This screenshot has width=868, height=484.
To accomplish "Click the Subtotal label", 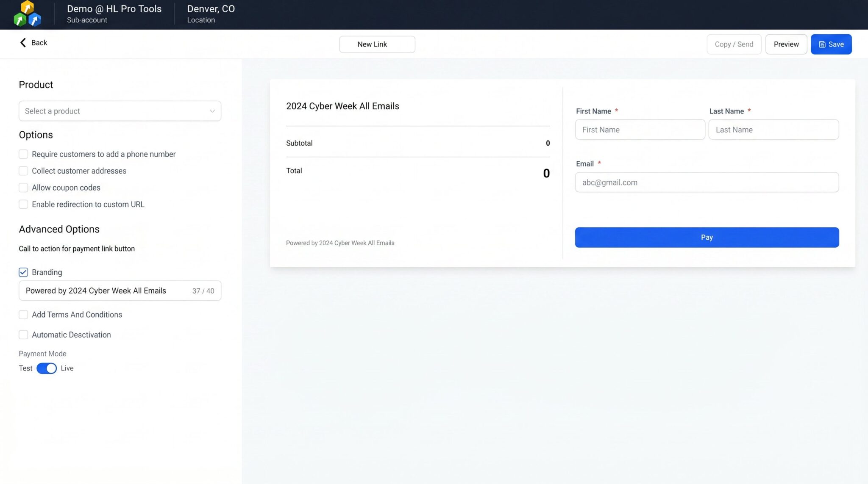I will coord(299,143).
